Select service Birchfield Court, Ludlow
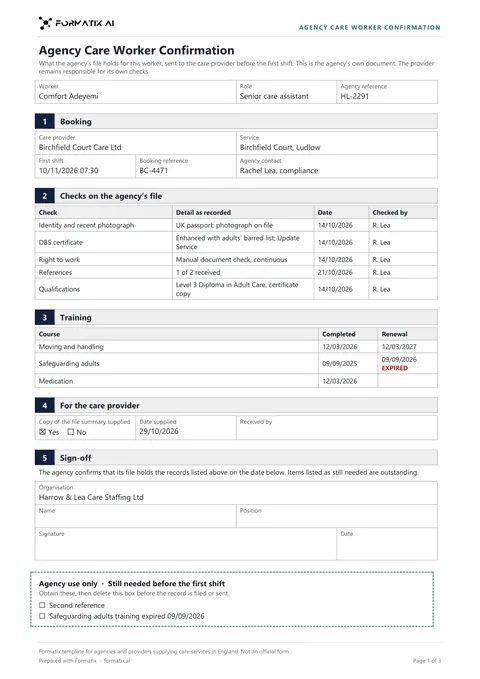The width and height of the screenshot is (480, 679). click(x=280, y=147)
